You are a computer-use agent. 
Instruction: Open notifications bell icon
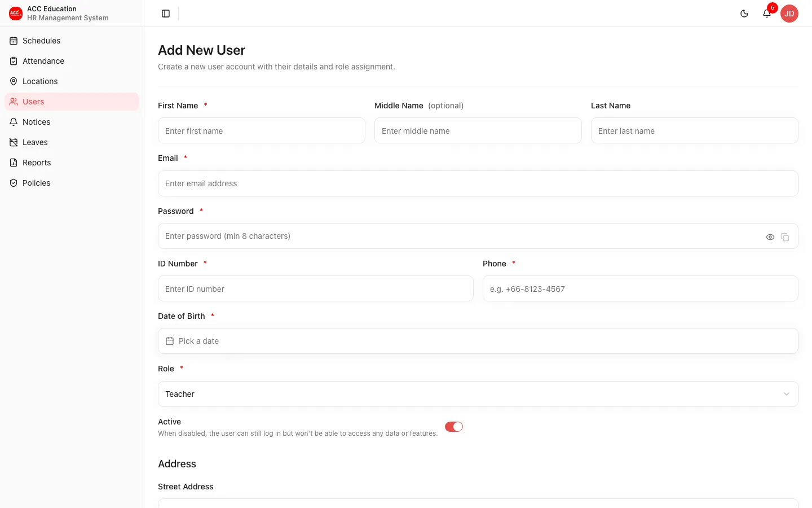click(x=767, y=14)
